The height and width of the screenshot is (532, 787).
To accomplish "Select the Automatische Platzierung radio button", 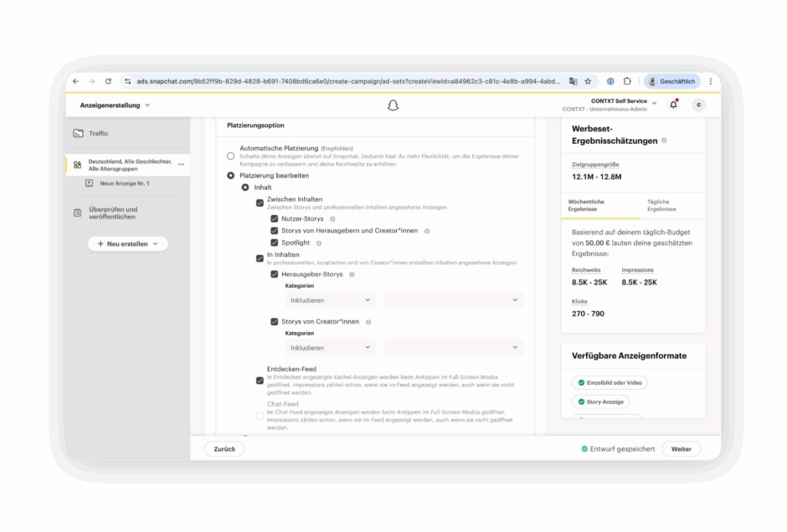I will pyautogui.click(x=231, y=156).
